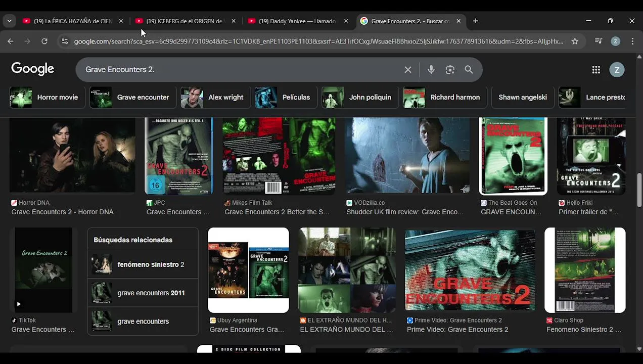Open the tab search dropdown arrow
The height and width of the screenshot is (364, 643).
[9, 21]
